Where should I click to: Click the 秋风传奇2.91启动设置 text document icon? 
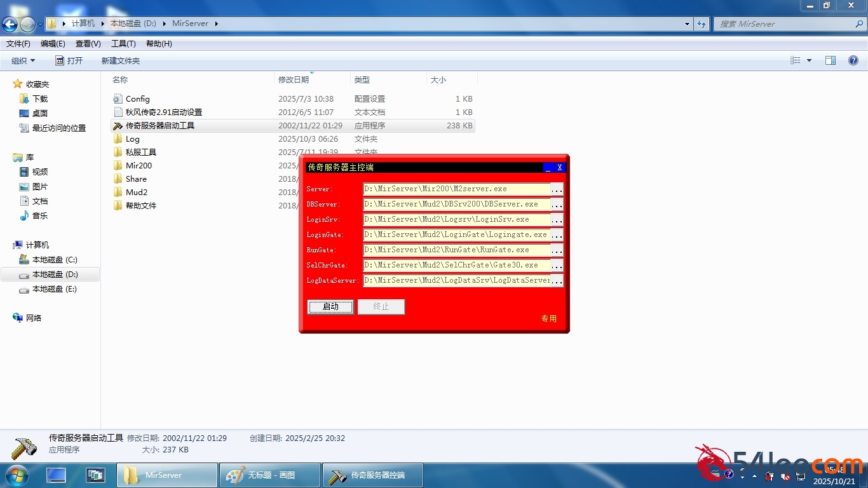[118, 112]
